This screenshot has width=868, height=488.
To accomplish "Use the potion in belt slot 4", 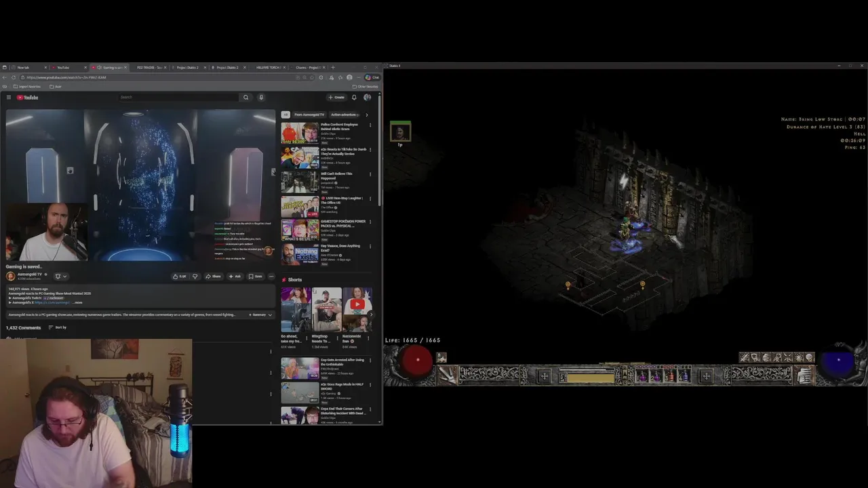I will 684,375.
